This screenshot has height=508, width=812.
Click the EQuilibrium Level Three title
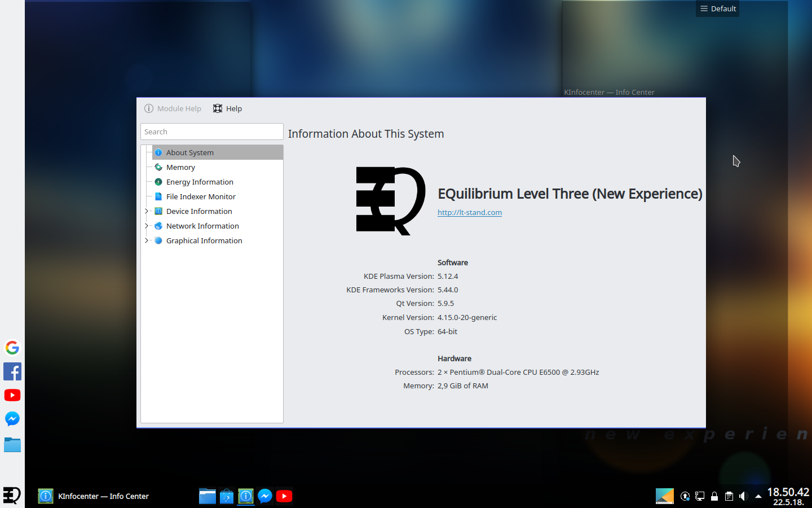[570, 194]
